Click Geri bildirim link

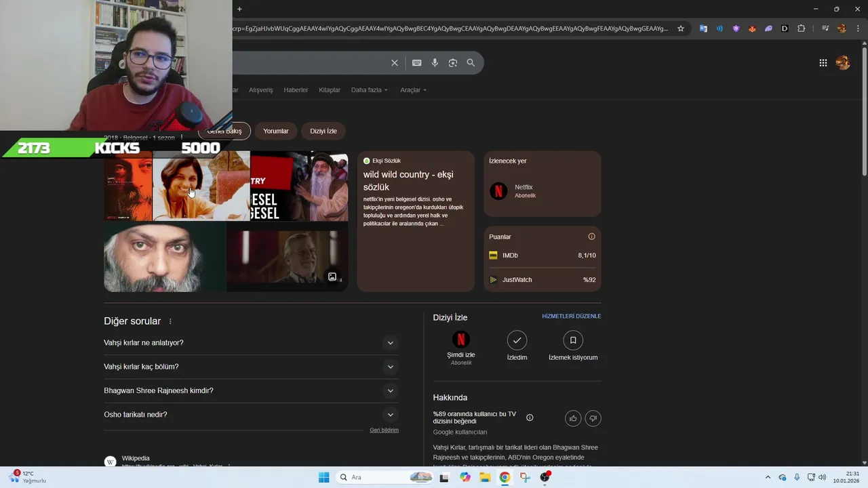[384, 430]
